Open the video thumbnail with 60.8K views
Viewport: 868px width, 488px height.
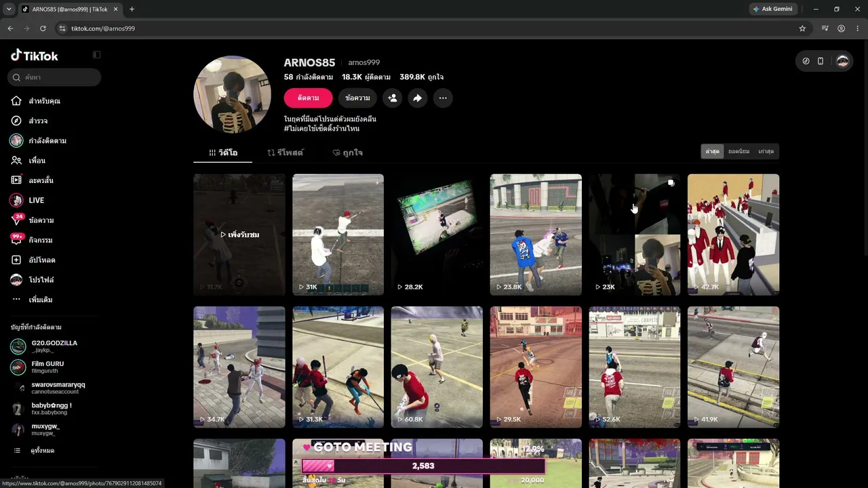click(x=437, y=367)
